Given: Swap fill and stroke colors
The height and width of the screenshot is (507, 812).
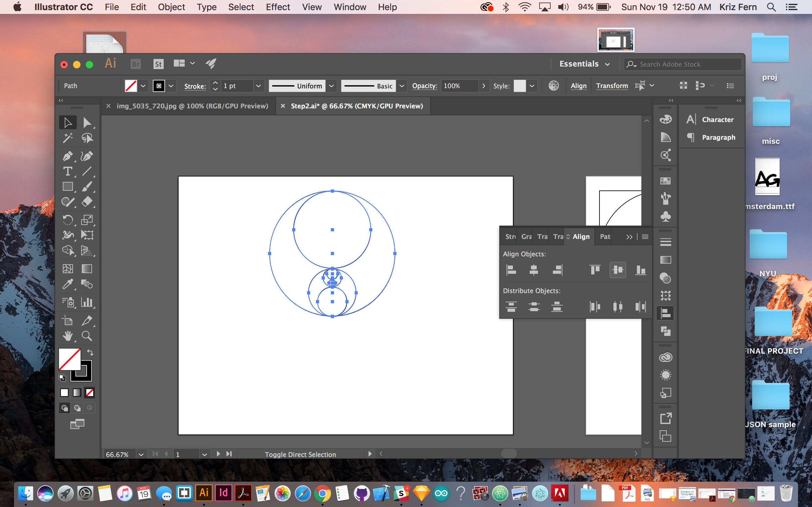Looking at the screenshot, I should 90,352.
